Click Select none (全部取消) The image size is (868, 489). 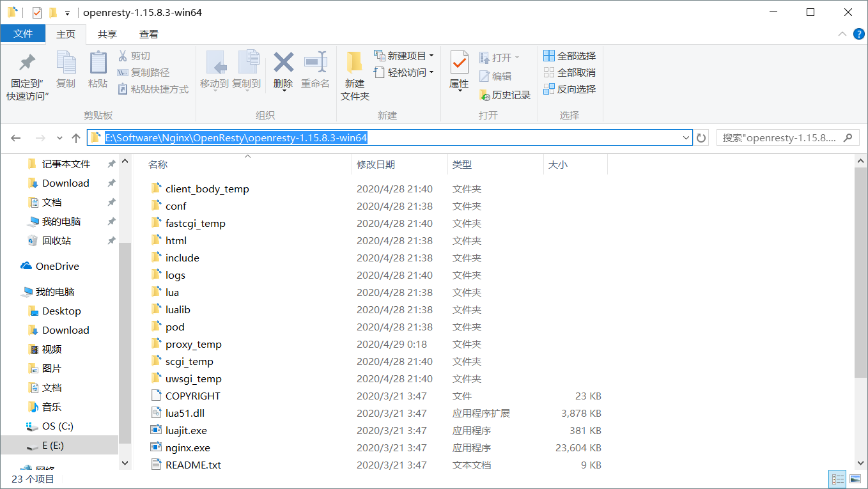[x=570, y=72]
